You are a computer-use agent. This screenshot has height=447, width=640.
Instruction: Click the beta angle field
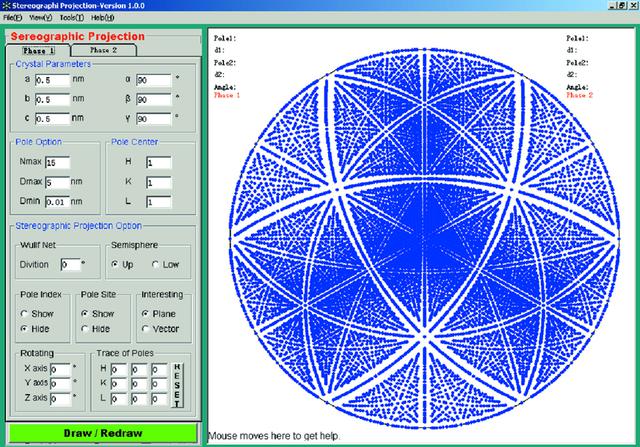(153, 100)
